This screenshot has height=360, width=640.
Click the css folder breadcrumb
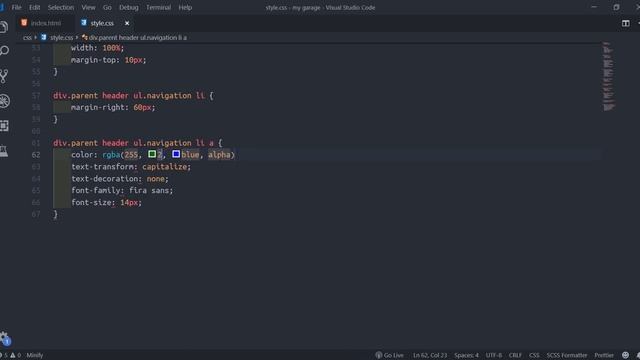point(27,38)
